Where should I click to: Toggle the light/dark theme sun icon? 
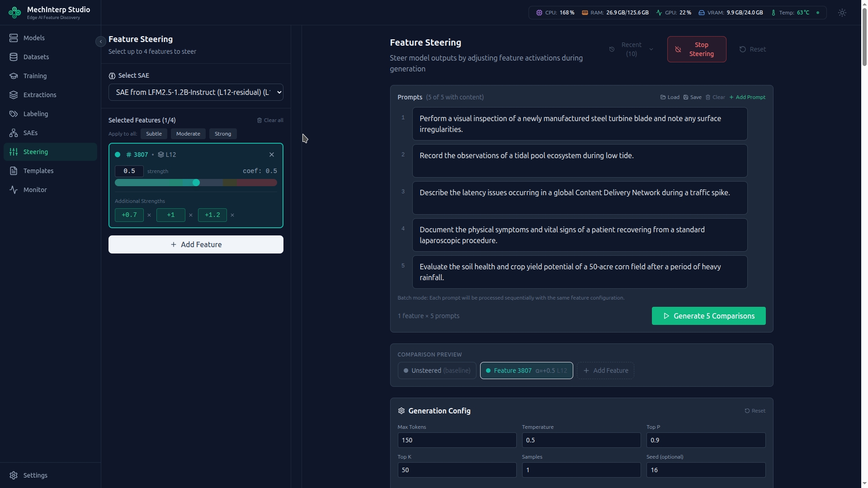click(842, 13)
